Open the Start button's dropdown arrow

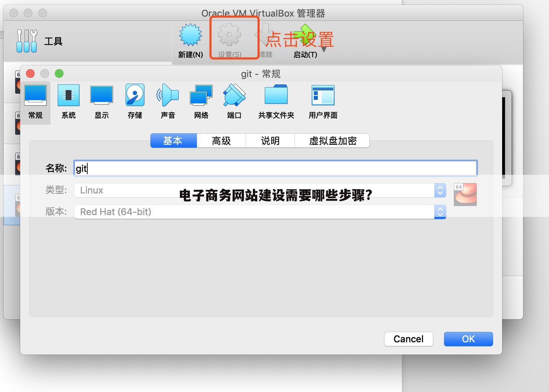[324, 50]
